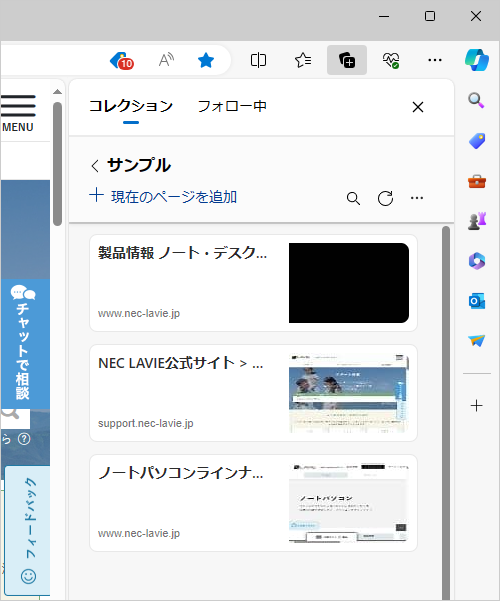Click the page search magnifier icon

tap(12, 415)
